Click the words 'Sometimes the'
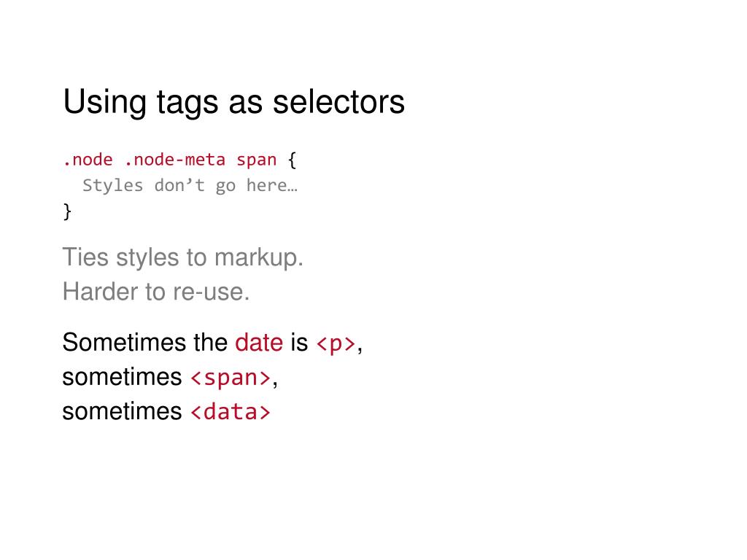The height and width of the screenshot is (560, 747). (x=145, y=343)
